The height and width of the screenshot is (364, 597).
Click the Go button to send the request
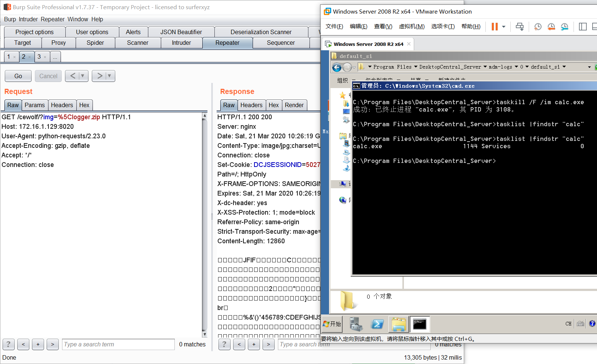[x=18, y=76]
